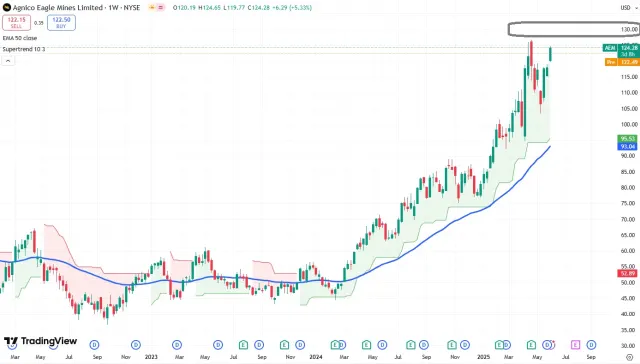640x364 pixels.
Task: Select the EMA 50 close indicator legend
Action: (x=20, y=38)
